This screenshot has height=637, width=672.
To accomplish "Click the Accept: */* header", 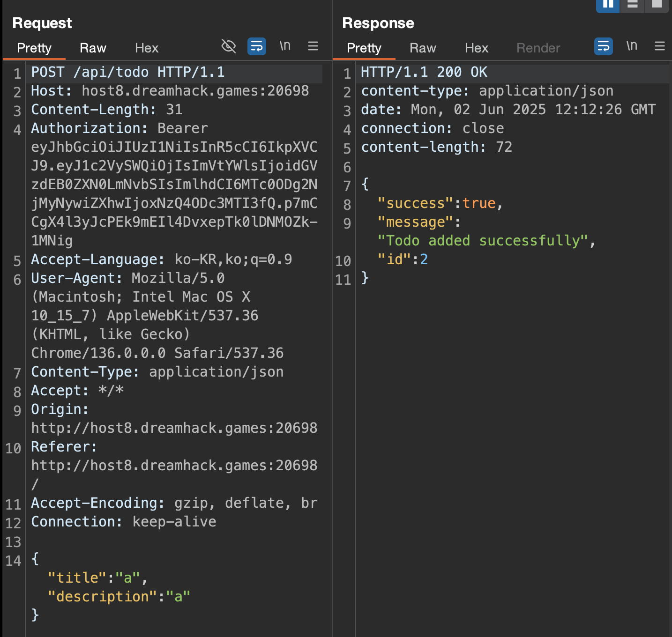I will (77, 391).
